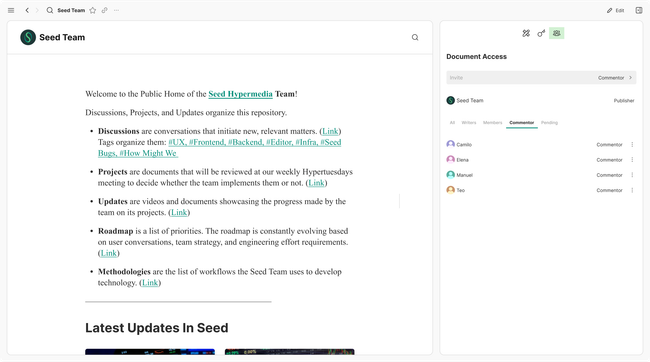Image resolution: width=650 pixels, height=362 pixels.
Task: Open the three-dot more options in titlebar
Action: [116, 10]
